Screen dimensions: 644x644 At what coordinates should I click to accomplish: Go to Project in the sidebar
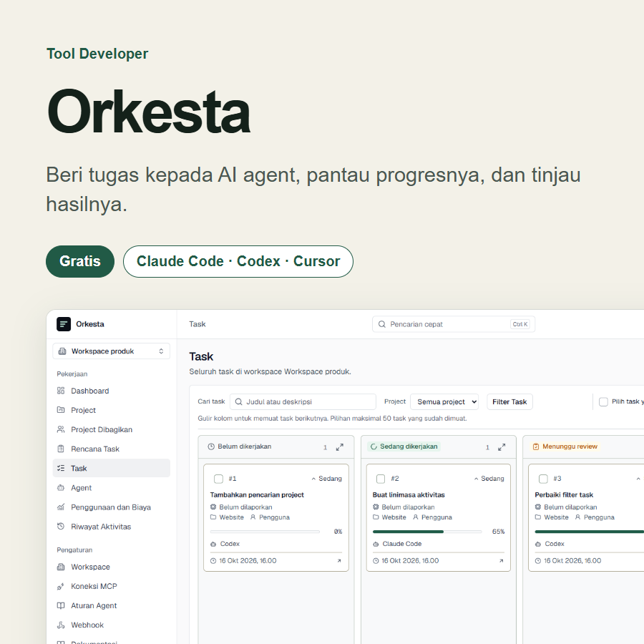coord(112,410)
